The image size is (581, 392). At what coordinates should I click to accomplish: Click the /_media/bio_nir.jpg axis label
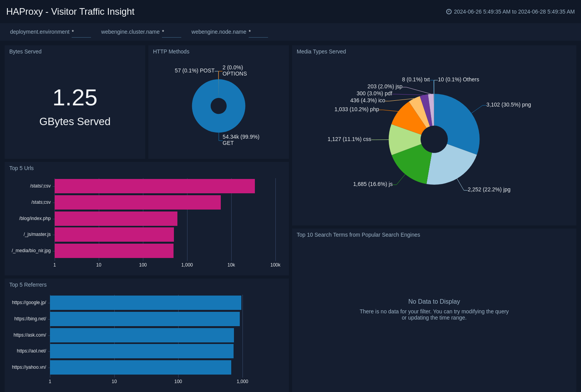(x=31, y=251)
